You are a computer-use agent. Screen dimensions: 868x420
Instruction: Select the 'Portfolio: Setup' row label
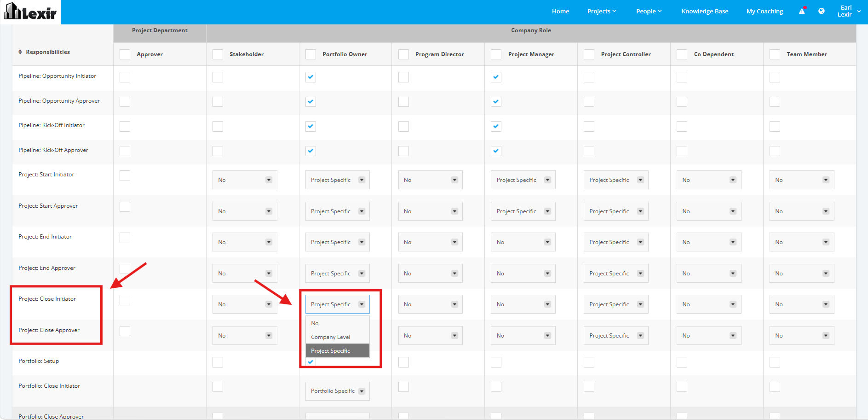(x=39, y=361)
